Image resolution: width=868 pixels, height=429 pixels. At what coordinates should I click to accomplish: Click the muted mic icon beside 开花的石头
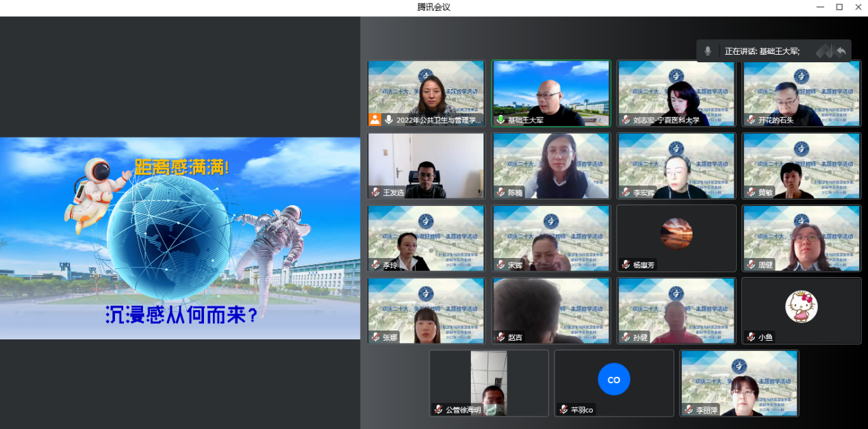(x=751, y=120)
